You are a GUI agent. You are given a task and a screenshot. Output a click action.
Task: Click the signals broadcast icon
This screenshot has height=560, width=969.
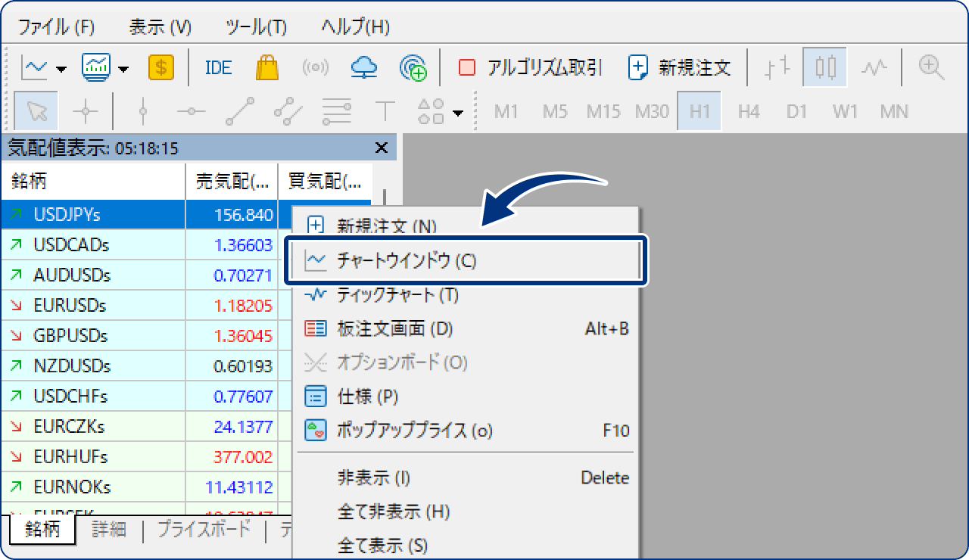click(315, 68)
